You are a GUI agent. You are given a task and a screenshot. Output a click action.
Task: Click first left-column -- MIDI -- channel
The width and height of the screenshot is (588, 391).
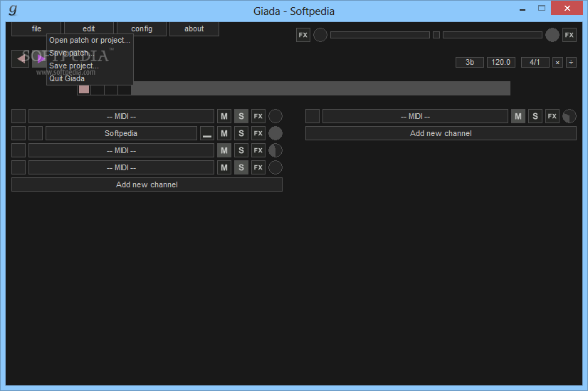point(121,116)
